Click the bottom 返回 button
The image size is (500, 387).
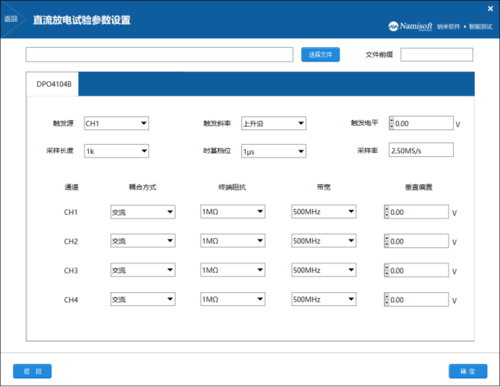[32, 371]
